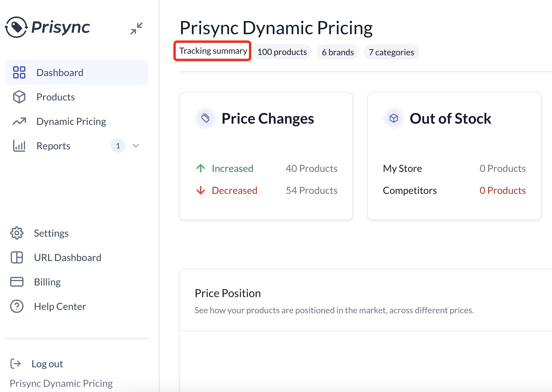Image resolution: width=552 pixels, height=392 pixels.
Task: Click the Log out arrow icon
Action: coord(15,363)
